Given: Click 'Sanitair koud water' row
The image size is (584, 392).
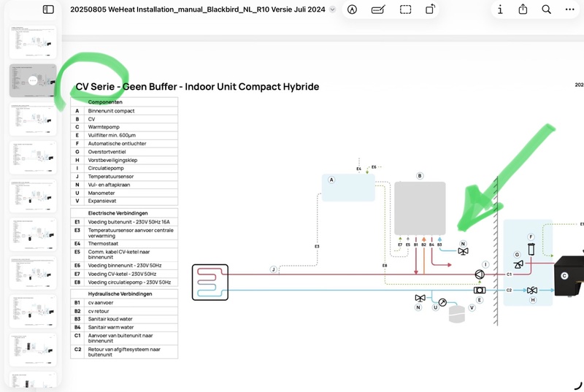Looking at the screenshot, I should click(124, 319).
